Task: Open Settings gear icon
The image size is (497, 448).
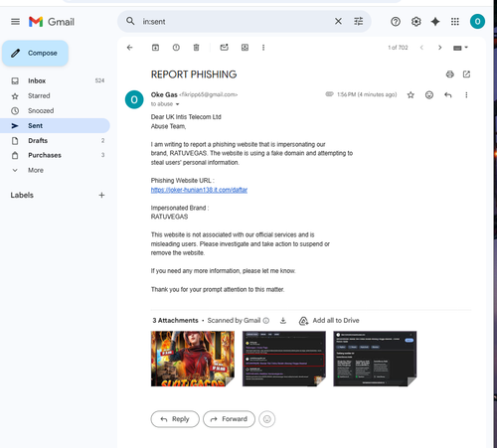Action: [415, 22]
